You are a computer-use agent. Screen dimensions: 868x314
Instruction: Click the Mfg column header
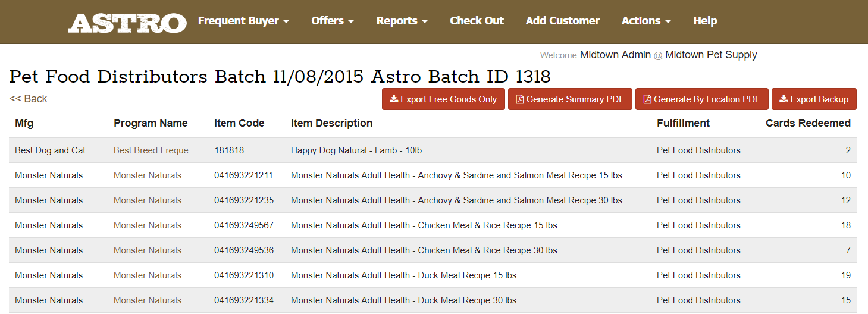[24, 123]
